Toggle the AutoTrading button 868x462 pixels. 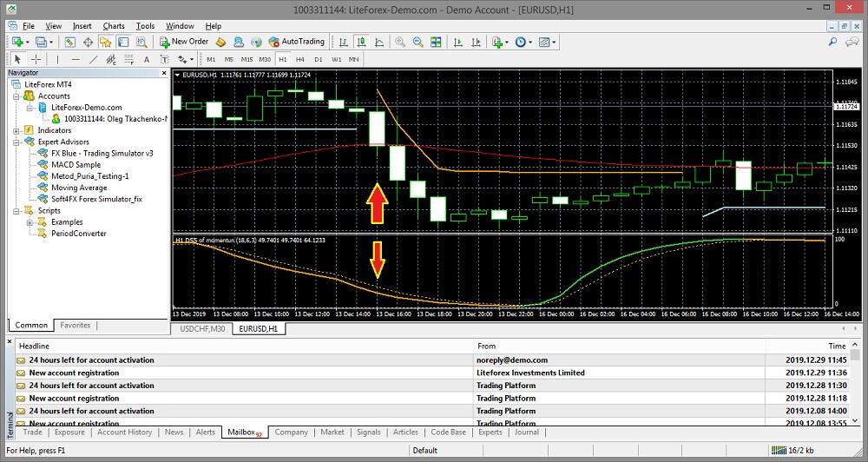coord(297,42)
